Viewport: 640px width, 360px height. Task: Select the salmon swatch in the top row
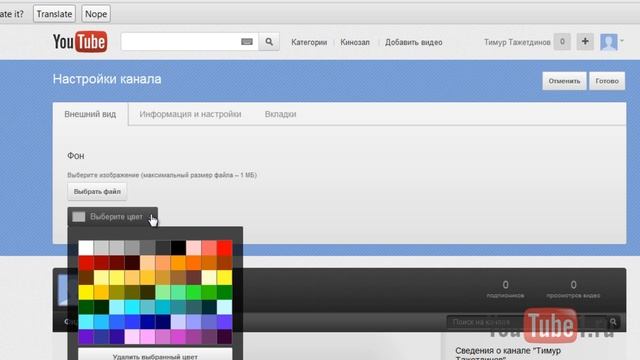209,247
